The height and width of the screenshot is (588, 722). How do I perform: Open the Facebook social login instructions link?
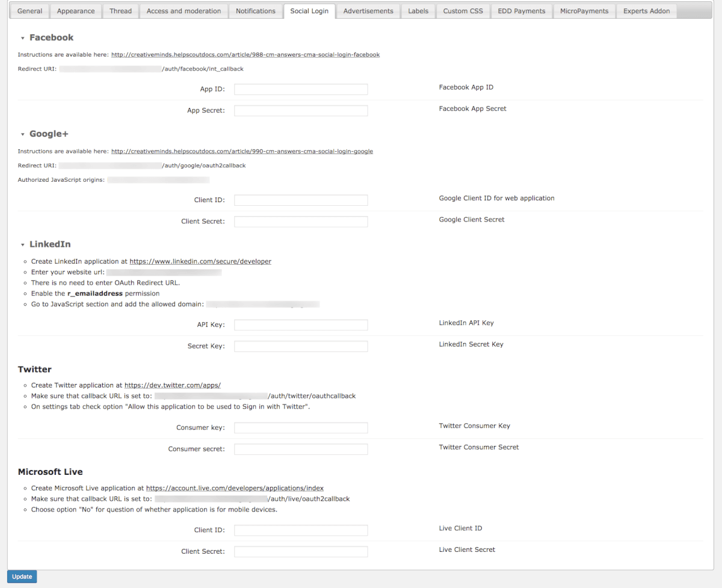point(245,55)
